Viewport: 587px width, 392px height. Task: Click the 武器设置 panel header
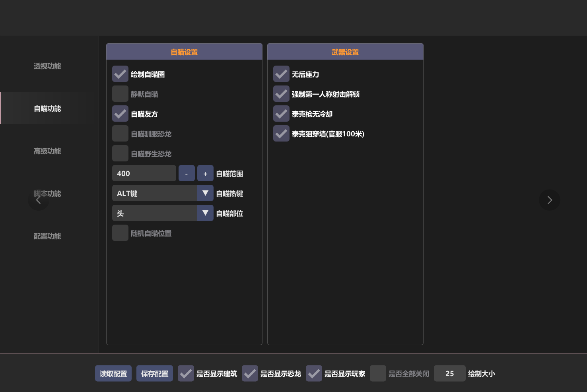pos(345,52)
